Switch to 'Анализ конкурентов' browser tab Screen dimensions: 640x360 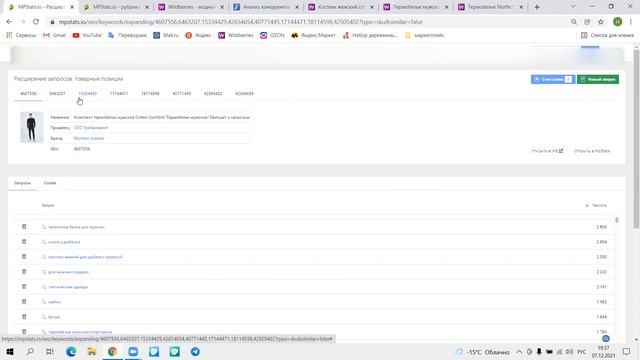[x=266, y=7]
